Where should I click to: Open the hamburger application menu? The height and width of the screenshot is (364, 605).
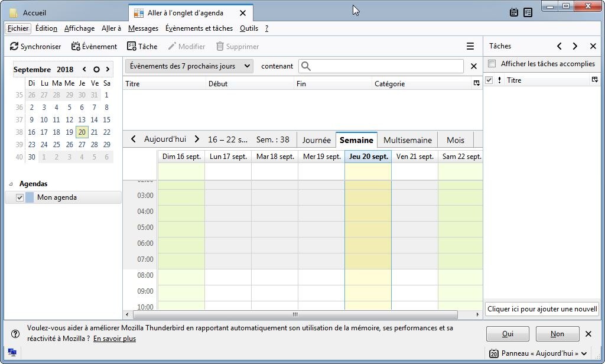coord(470,47)
